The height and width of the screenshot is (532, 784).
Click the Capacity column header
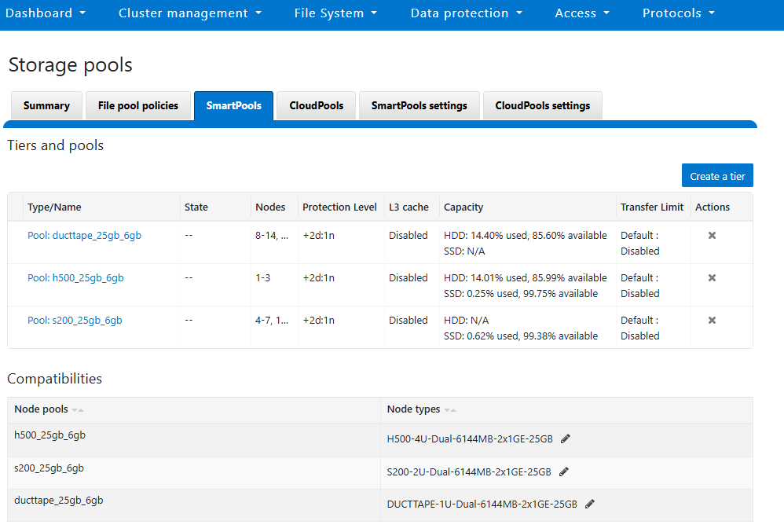point(463,207)
